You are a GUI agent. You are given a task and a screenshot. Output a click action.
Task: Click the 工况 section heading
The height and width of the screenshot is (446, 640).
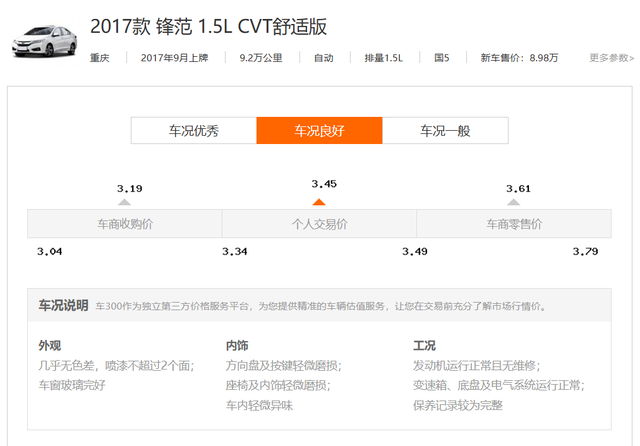pos(424,346)
